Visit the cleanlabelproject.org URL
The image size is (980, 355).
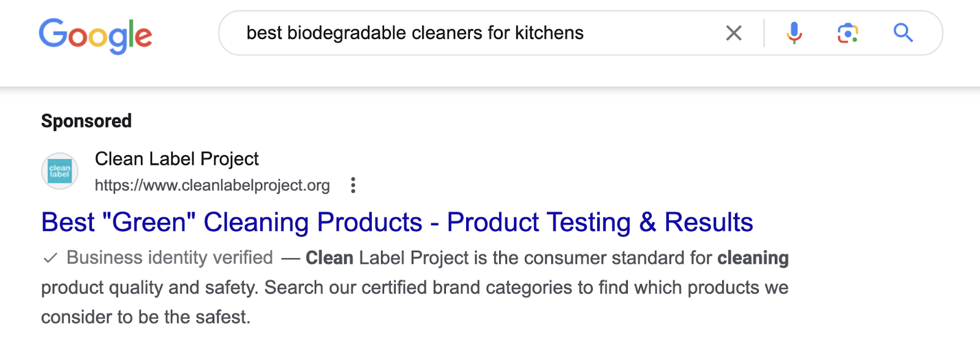tap(212, 185)
